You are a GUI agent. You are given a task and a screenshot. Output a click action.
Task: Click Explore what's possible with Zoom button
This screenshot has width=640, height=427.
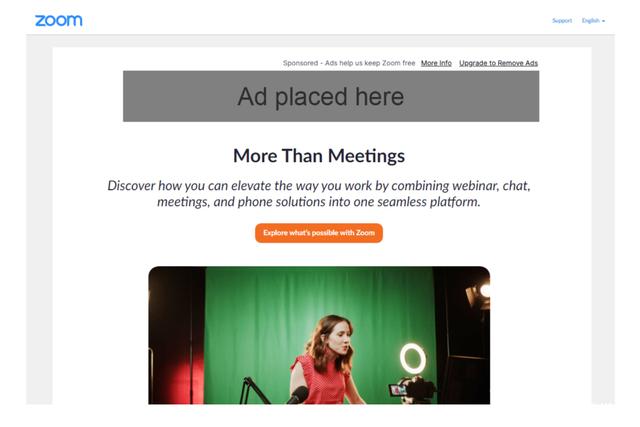point(319,233)
